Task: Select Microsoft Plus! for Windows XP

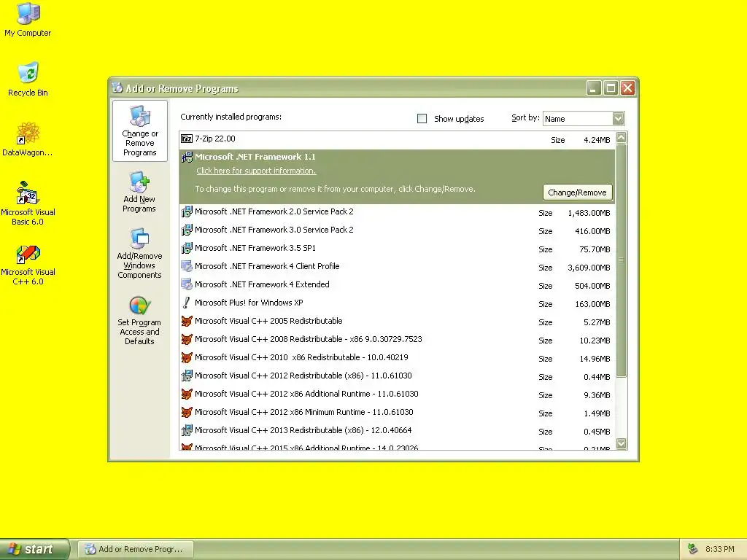Action: click(397, 303)
